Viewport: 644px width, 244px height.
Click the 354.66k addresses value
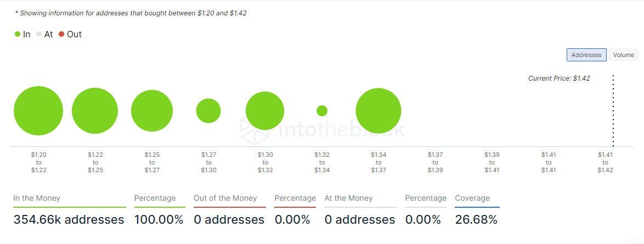[x=69, y=220]
